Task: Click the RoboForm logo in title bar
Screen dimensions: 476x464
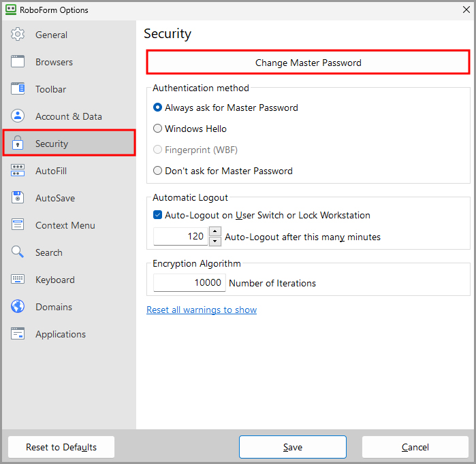Action: click(x=11, y=10)
